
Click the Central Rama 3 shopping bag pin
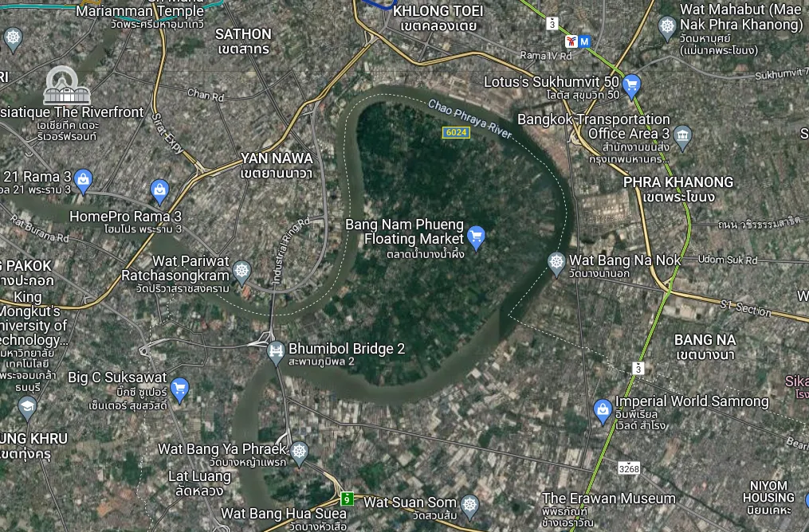coord(83,181)
